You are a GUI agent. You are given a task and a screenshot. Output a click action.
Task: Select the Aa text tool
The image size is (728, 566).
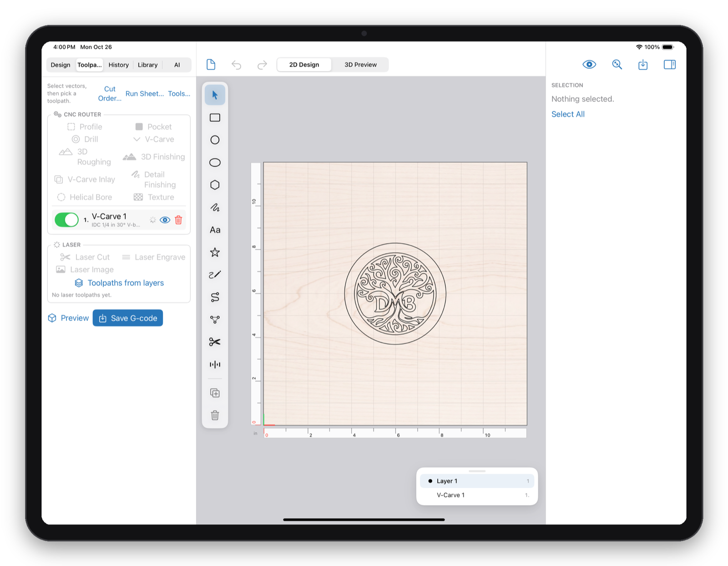[x=215, y=230]
